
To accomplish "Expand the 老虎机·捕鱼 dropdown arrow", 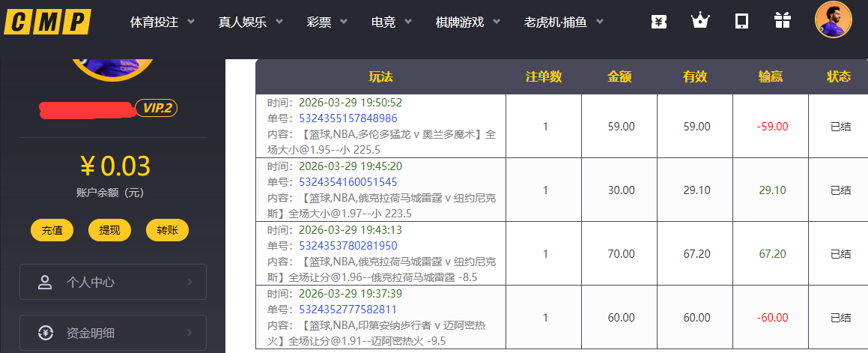I will pos(600,22).
